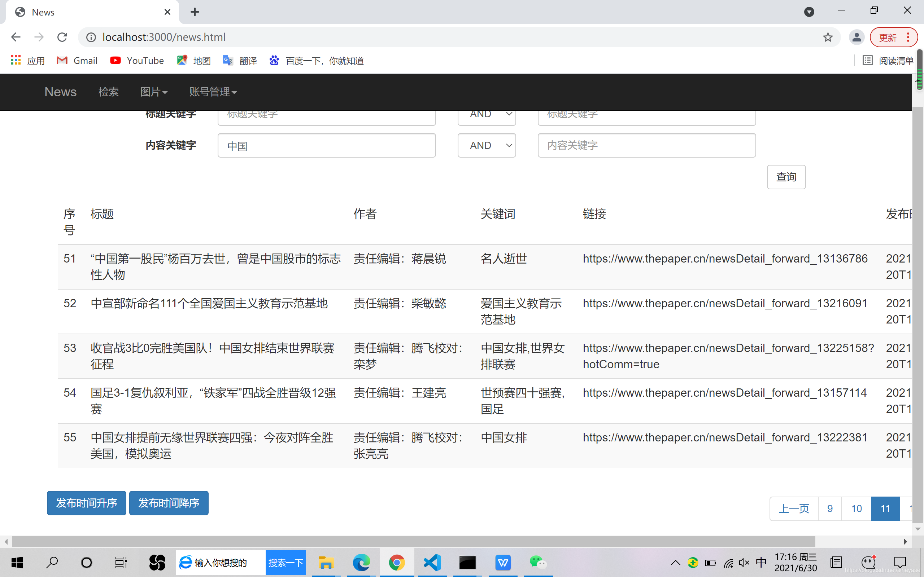
Task: Click the bookmark star icon in address bar
Action: (x=828, y=37)
